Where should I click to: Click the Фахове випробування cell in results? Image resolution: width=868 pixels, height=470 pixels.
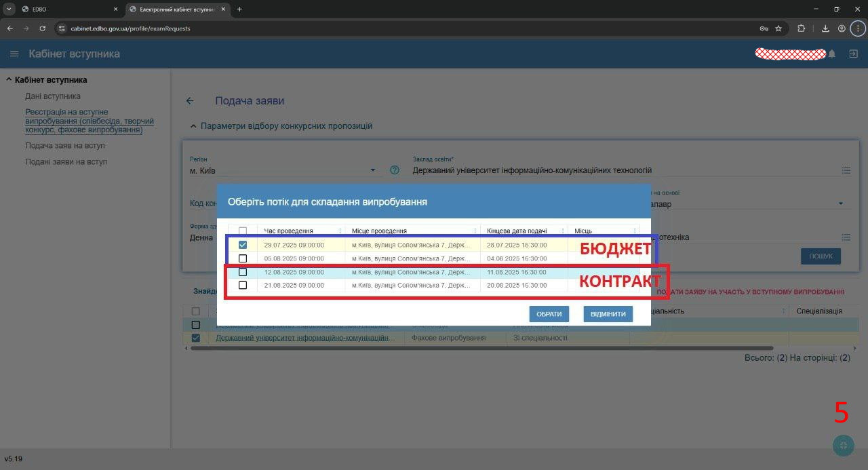tap(455, 338)
